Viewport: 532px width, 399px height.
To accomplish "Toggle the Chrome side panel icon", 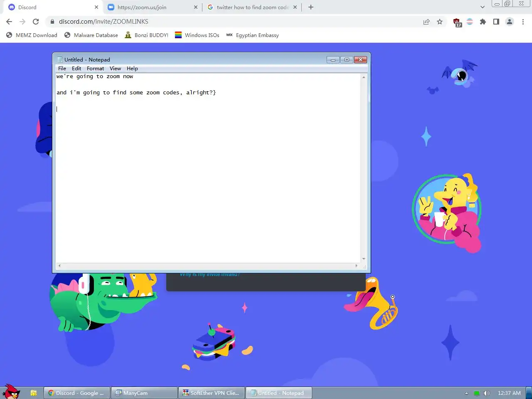I will [496, 22].
